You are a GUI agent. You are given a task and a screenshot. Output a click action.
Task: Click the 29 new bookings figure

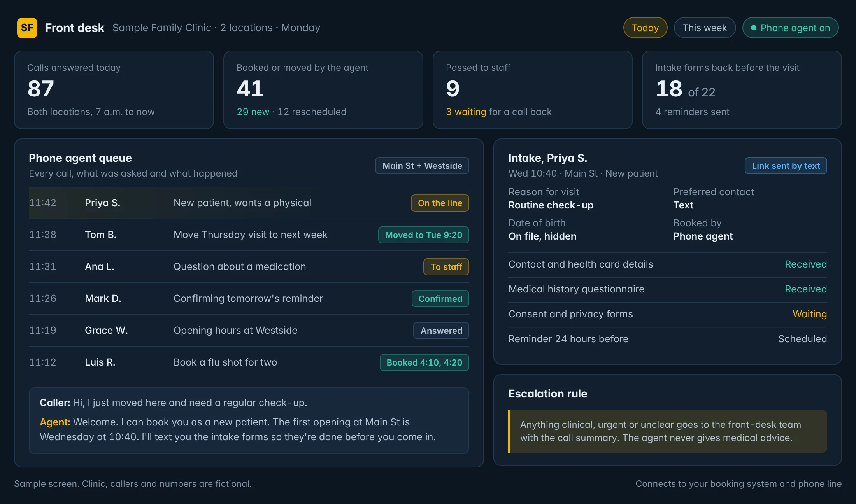(253, 112)
